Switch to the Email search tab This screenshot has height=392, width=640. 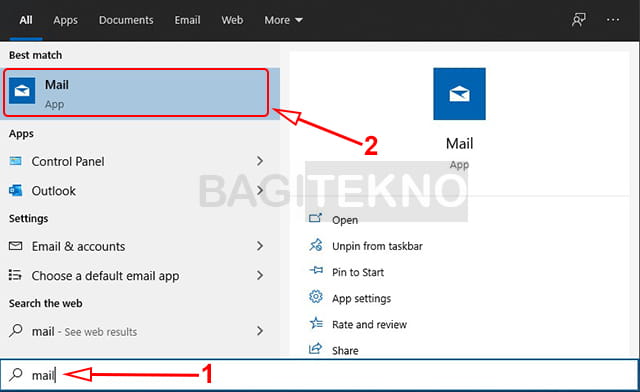point(187,20)
